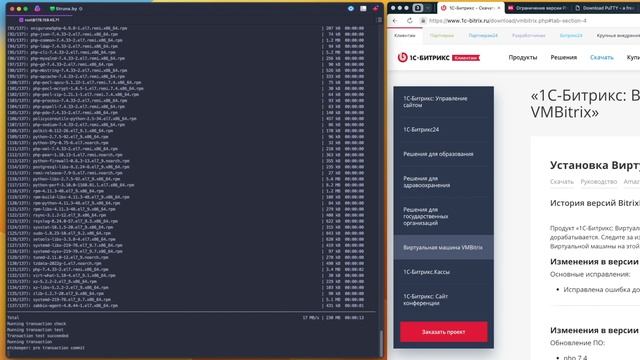Select Решения для здравоохранения in sidebar
Image resolution: width=640 pixels, height=360 pixels.
443,182
